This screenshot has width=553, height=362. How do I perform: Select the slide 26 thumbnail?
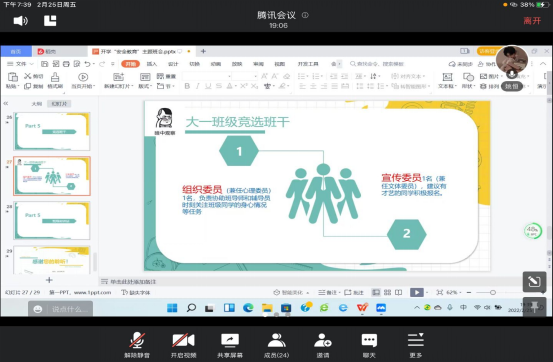click(x=51, y=131)
